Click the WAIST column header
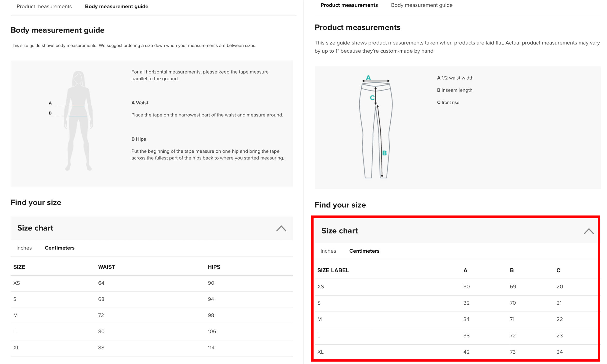 click(107, 267)
